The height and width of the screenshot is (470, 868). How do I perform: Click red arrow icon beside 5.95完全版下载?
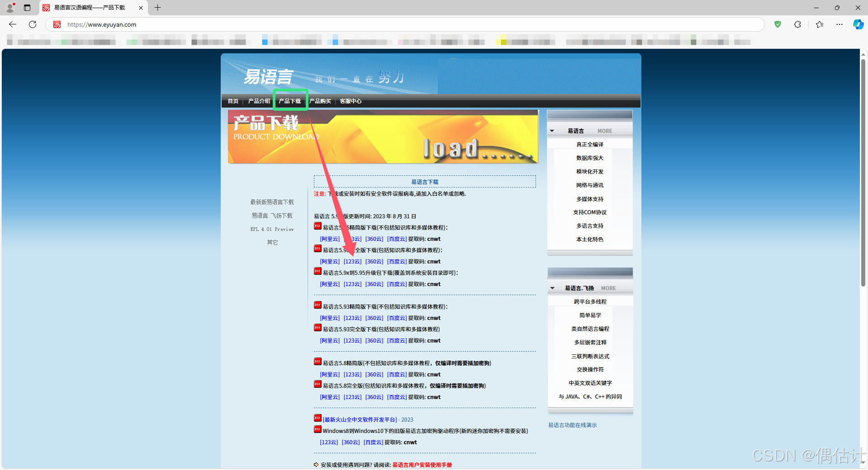point(318,249)
